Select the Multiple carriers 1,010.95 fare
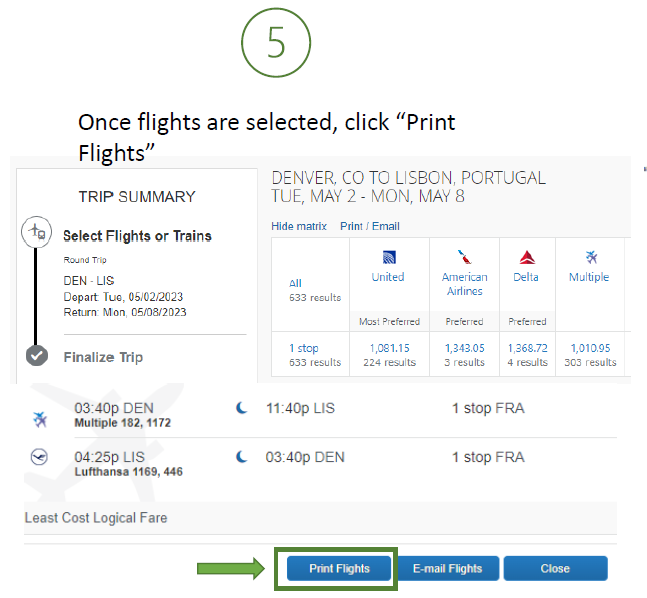Screen dimensions: 647x598 (589, 348)
